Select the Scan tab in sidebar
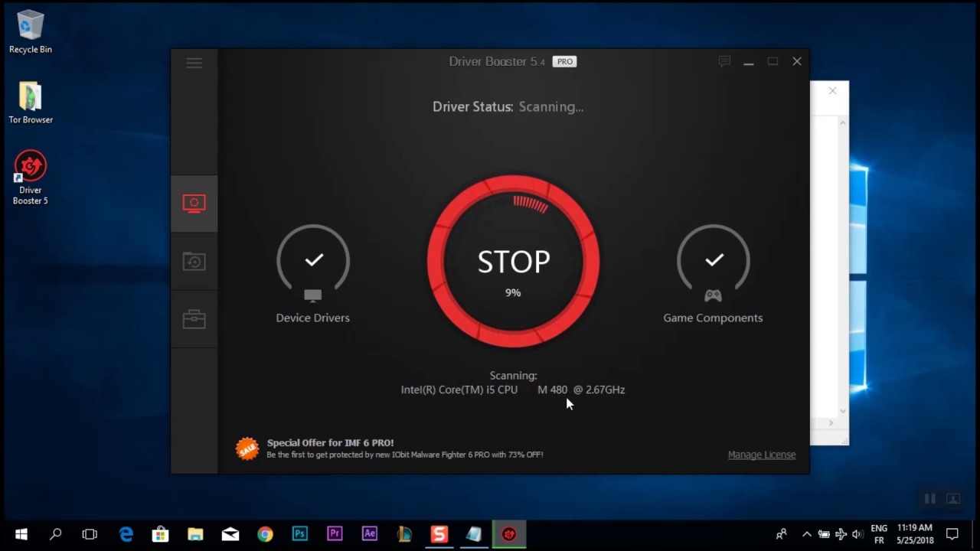Image resolution: width=980 pixels, height=551 pixels. click(x=194, y=204)
